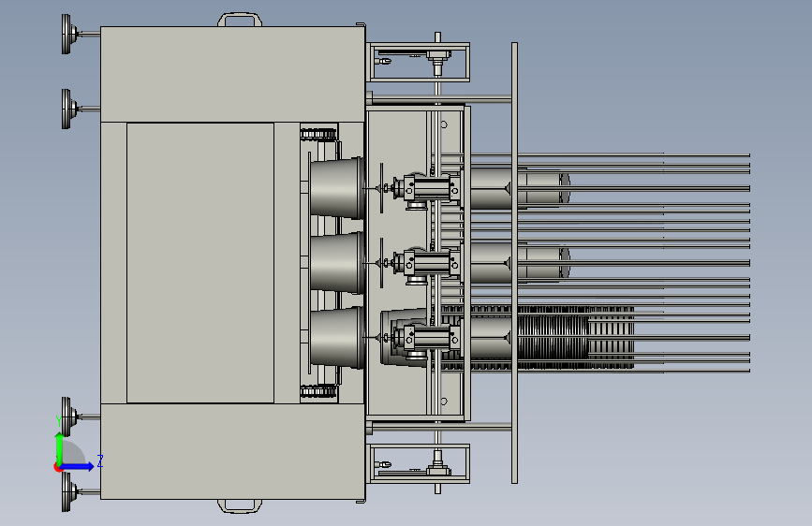
Task: Select the middle cup of the three cups
Action: click(x=336, y=263)
